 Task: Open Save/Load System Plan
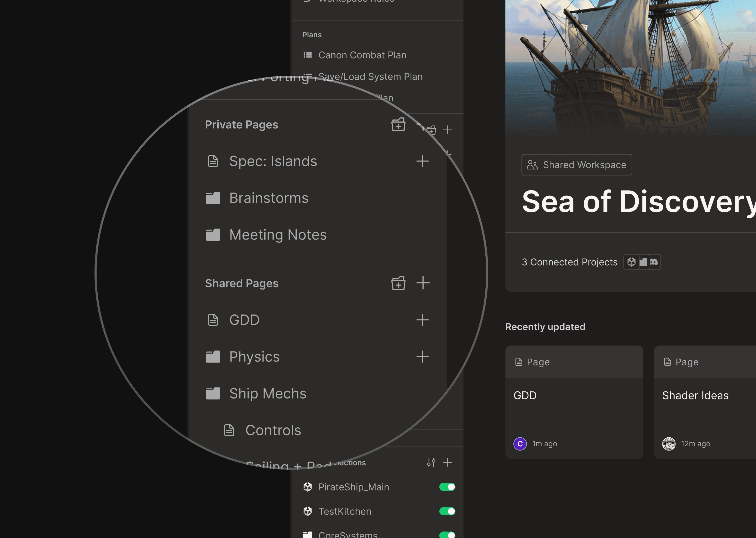coord(370,76)
